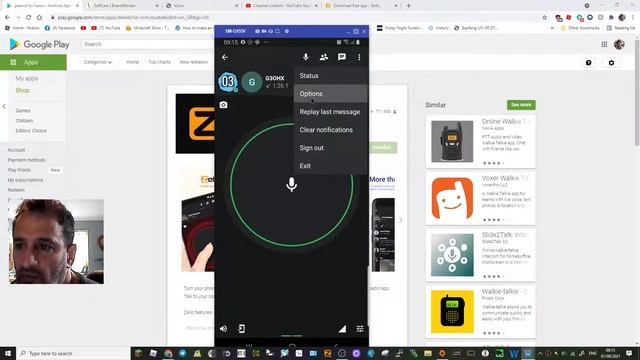Open Editors' Choice in the sidebar
This screenshot has height=360, width=640.
coord(31,131)
